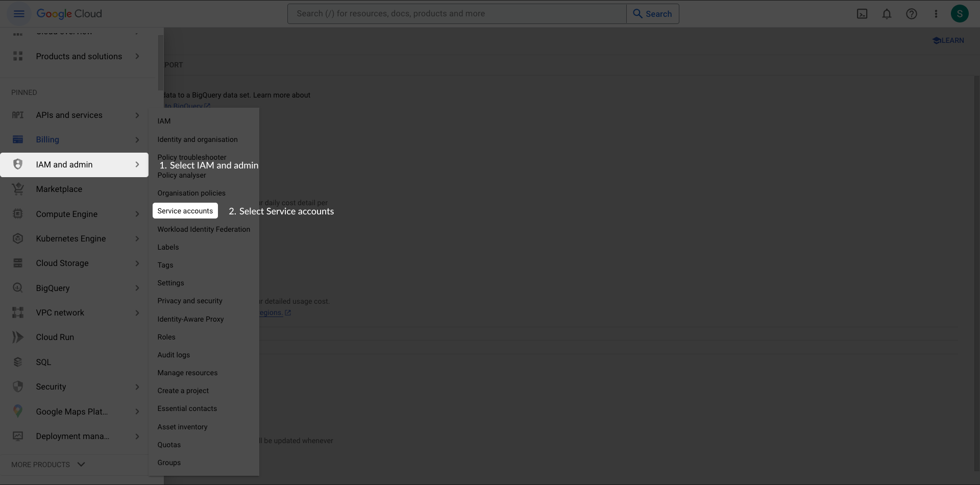
Task: Expand Security submenu arrow
Action: [137, 386]
